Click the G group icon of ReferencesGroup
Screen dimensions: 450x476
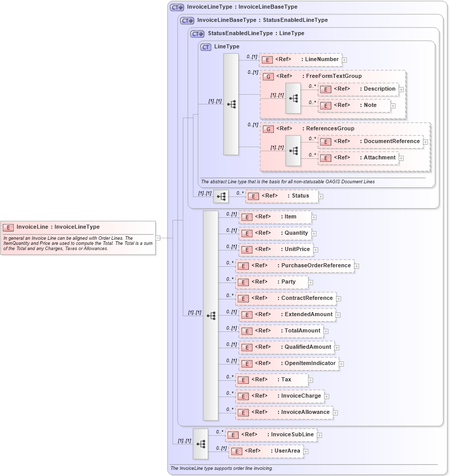point(268,128)
